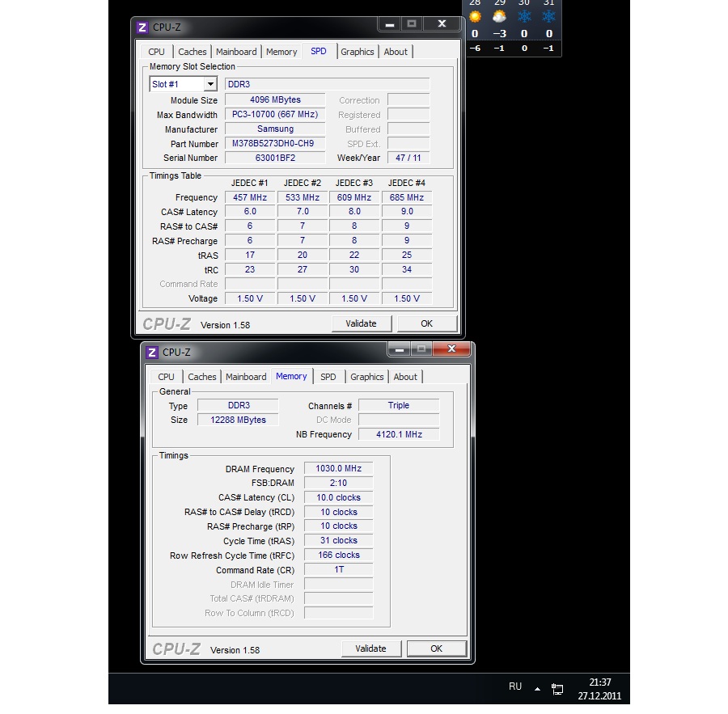
Task: Click the snowflake weather icon for day 31
Action: point(548,17)
